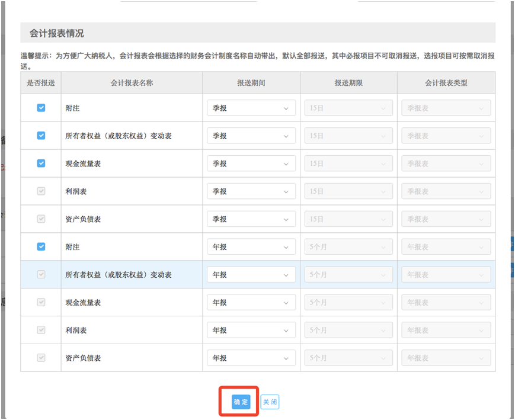Toggle the annual 附注 report checkbox

pyautogui.click(x=41, y=246)
